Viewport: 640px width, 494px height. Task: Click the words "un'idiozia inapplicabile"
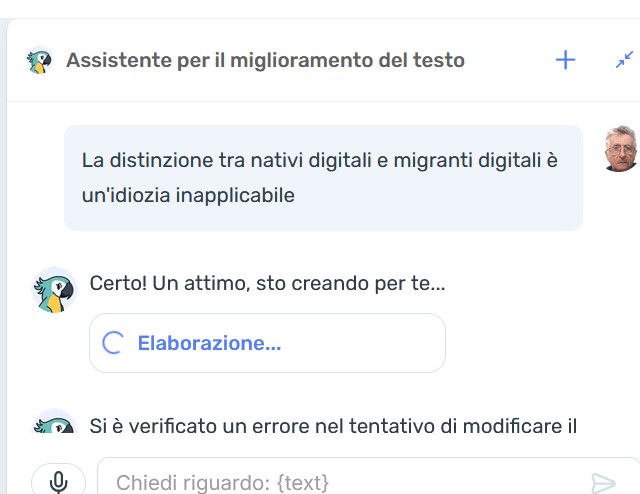coord(188,195)
